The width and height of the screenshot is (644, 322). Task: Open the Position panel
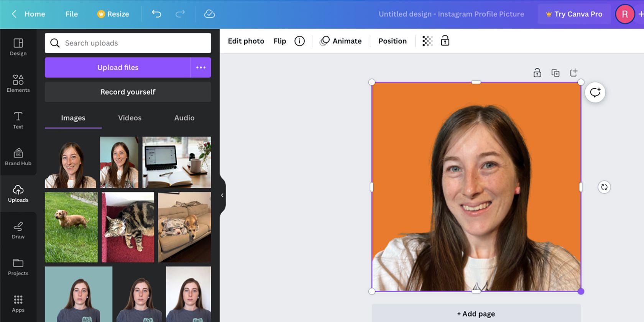[x=393, y=41]
